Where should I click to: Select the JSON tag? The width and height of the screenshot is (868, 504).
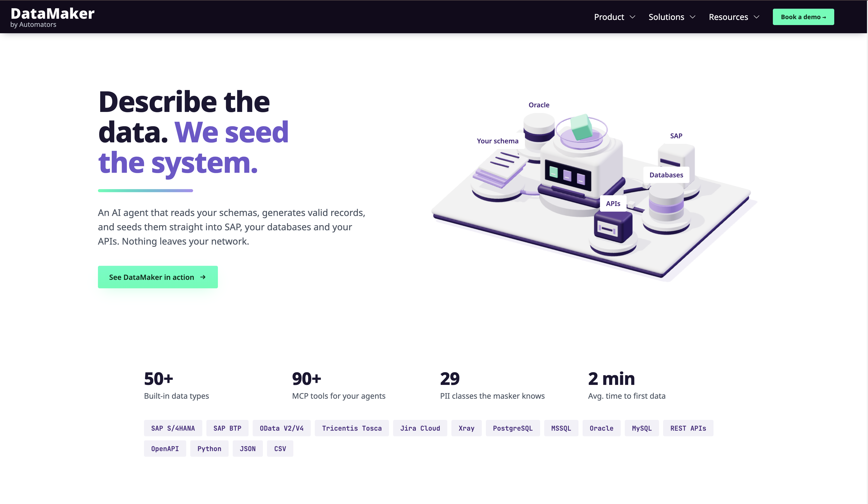coord(248,449)
